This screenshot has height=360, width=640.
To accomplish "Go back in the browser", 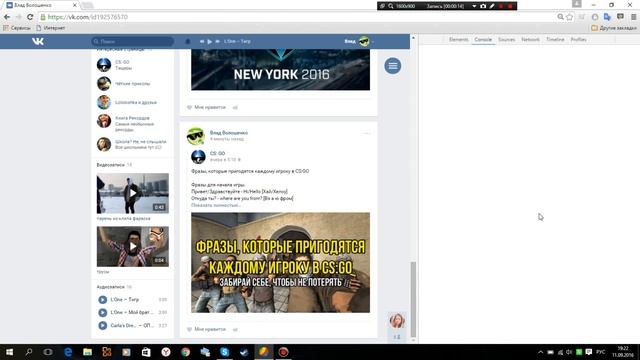I will click(7, 17).
